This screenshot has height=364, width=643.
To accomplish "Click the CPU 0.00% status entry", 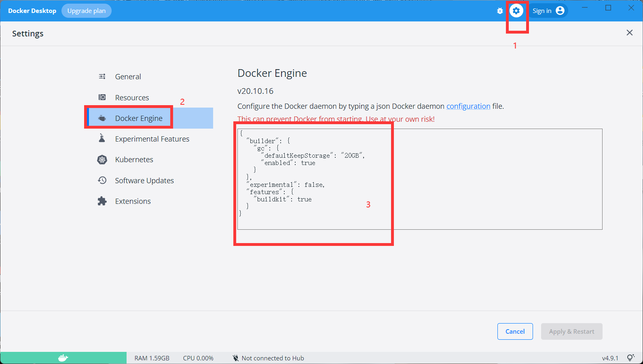I will click(x=198, y=358).
